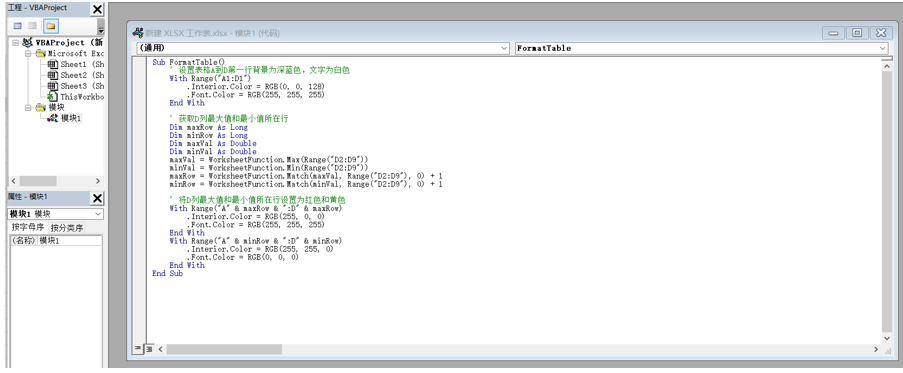Image resolution: width=903 pixels, height=373 pixels.
Task: Open the 模块1 模块 object dropdown in properties
Action: point(97,214)
